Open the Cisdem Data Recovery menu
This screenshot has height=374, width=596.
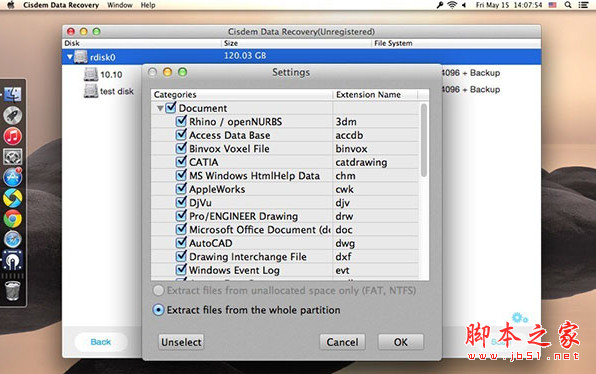(x=61, y=5)
